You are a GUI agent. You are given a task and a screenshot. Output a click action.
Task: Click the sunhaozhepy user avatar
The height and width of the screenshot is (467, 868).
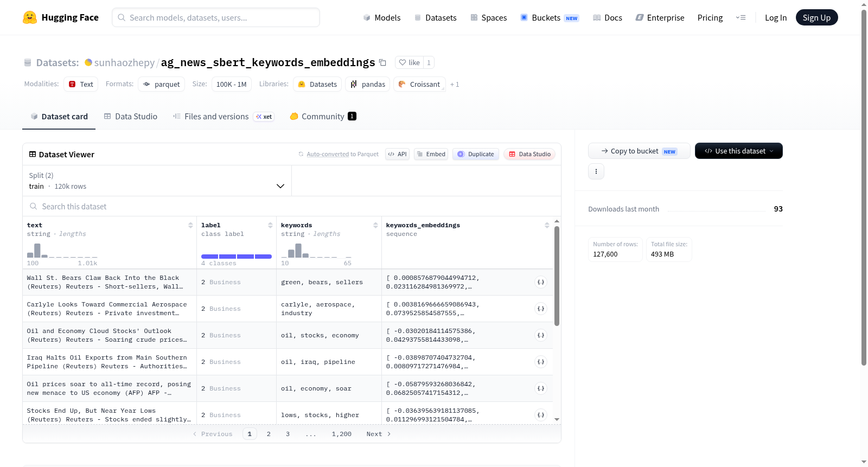[88, 62]
